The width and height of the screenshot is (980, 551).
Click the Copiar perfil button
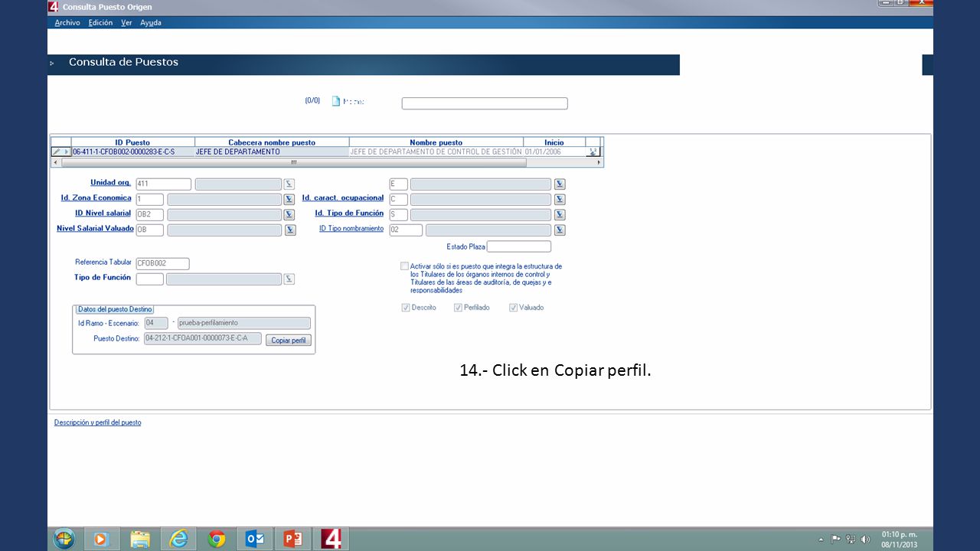(289, 341)
